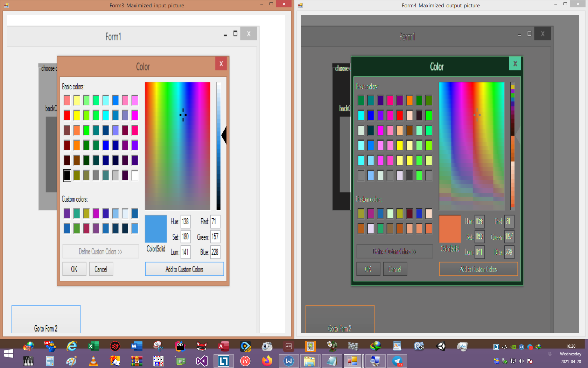
Task: Click the Red value field showing 71
Action: coord(215,222)
